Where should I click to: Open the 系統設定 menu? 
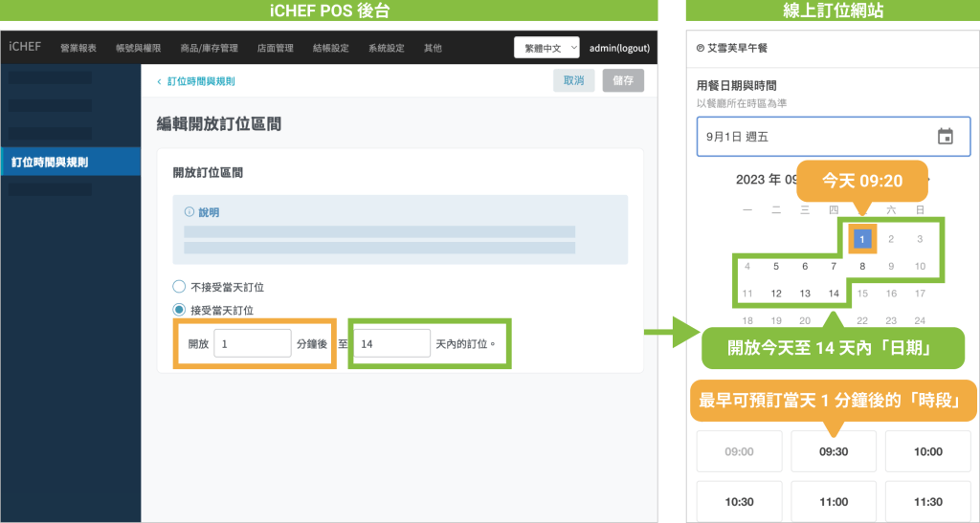(386, 48)
